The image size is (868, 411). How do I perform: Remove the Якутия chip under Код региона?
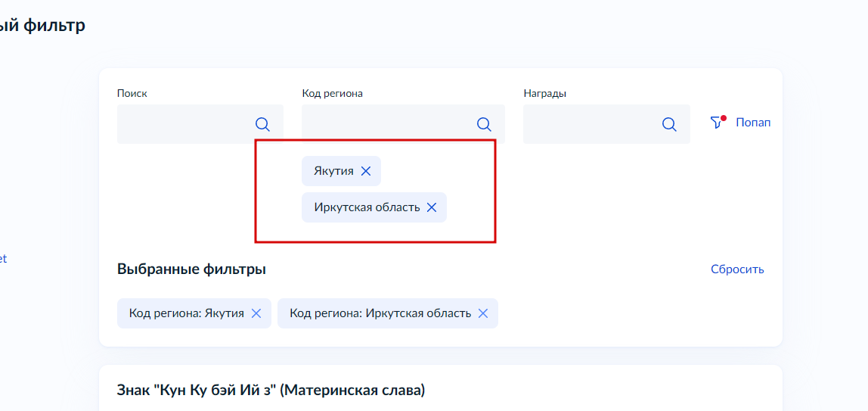(366, 171)
